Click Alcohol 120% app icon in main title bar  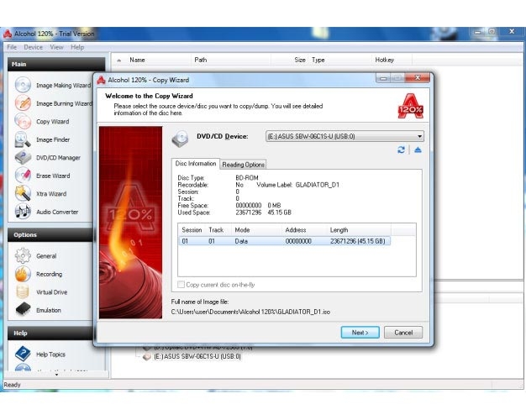coord(8,34)
